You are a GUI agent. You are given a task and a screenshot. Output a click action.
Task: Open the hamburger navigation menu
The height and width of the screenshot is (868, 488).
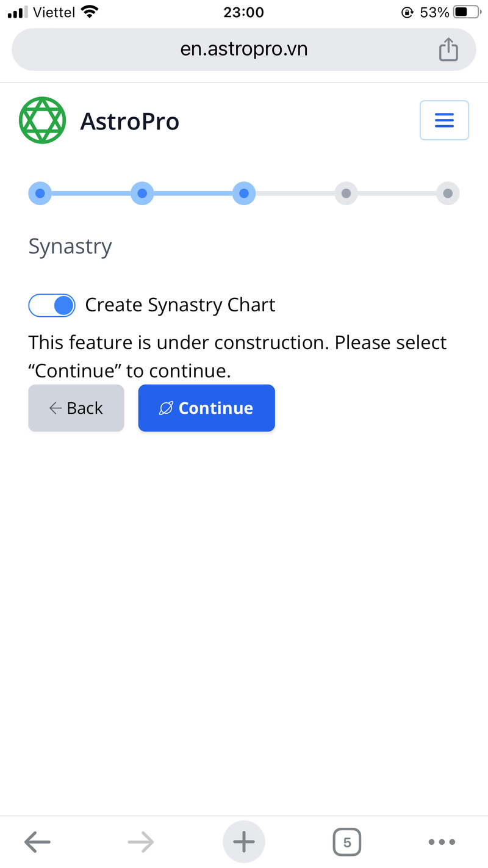point(444,120)
